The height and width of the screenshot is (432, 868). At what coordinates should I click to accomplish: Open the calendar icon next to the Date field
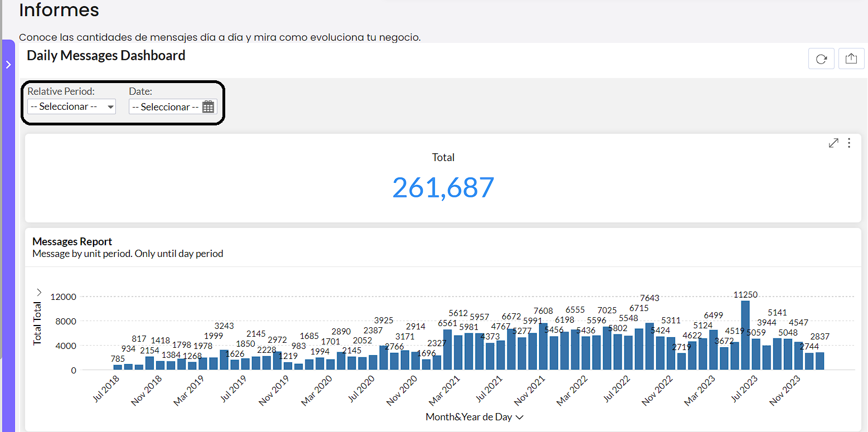click(x=208, y=106)
